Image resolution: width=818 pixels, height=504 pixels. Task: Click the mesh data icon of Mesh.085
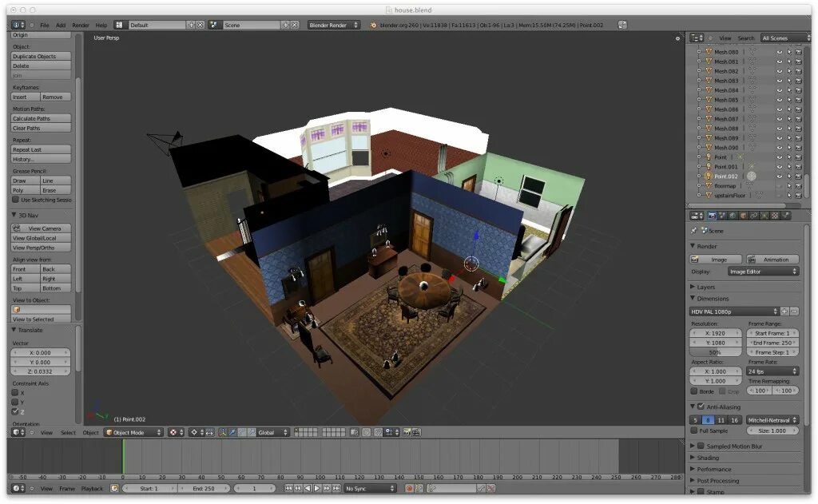752,100
